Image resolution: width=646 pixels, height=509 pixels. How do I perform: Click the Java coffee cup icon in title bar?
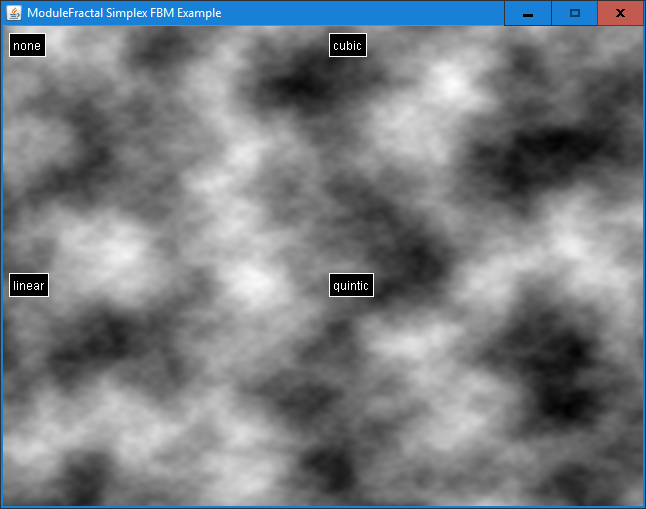14,13
